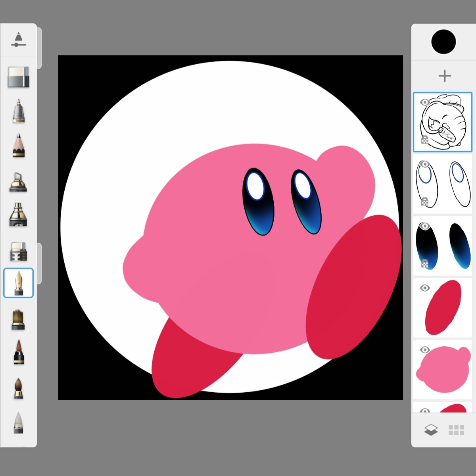Select the Pencil tool

19,146
